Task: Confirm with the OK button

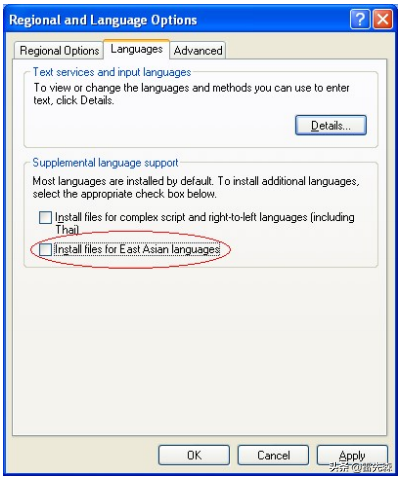Action: pyautogui.click(x=194, y=455)
